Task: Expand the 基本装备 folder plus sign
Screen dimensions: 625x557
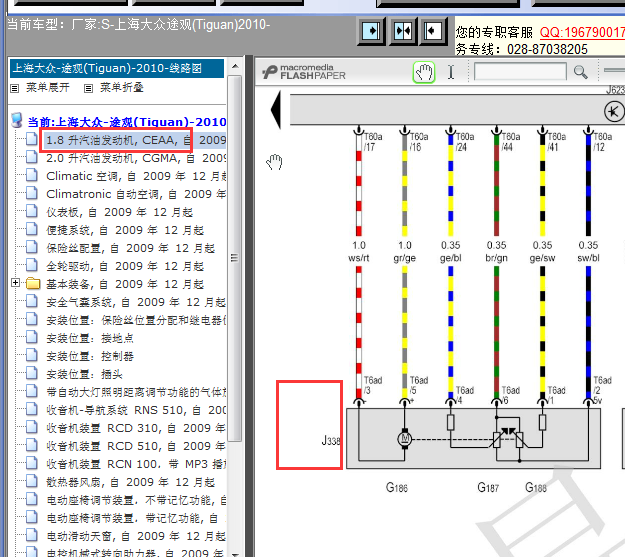Action: pos(15,283)
